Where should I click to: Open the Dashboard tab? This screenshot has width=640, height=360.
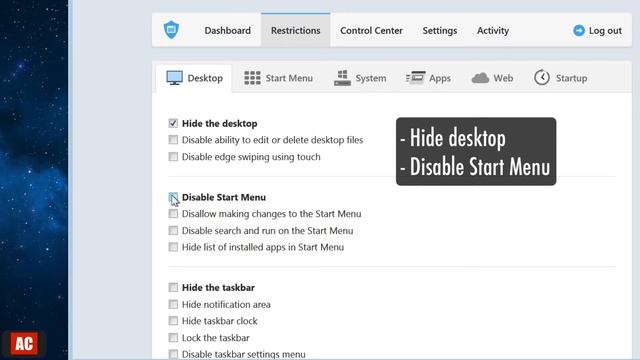(228, 30)
